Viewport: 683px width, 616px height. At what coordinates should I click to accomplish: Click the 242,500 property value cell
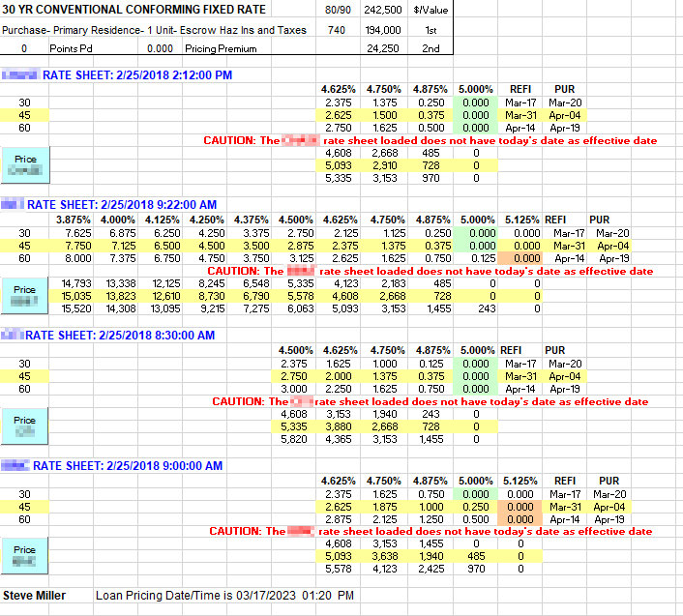[x=382, y=10]
